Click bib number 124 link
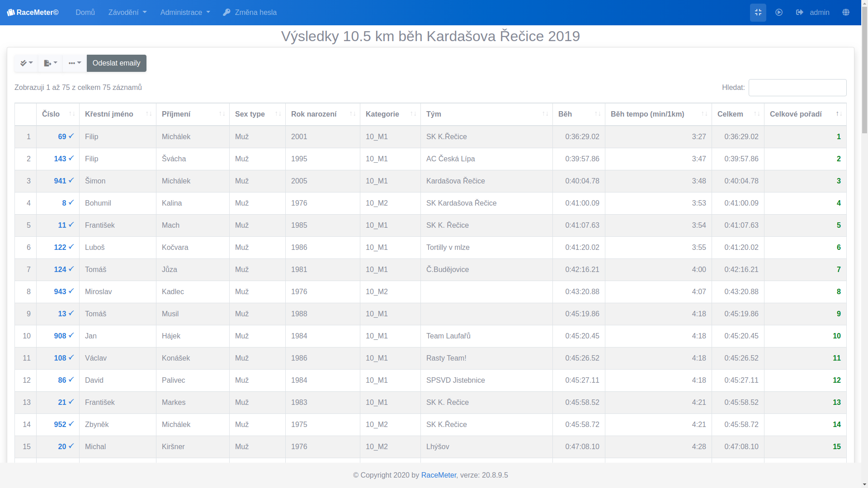This screenshot has height=488, width=868. coord(64,269)
